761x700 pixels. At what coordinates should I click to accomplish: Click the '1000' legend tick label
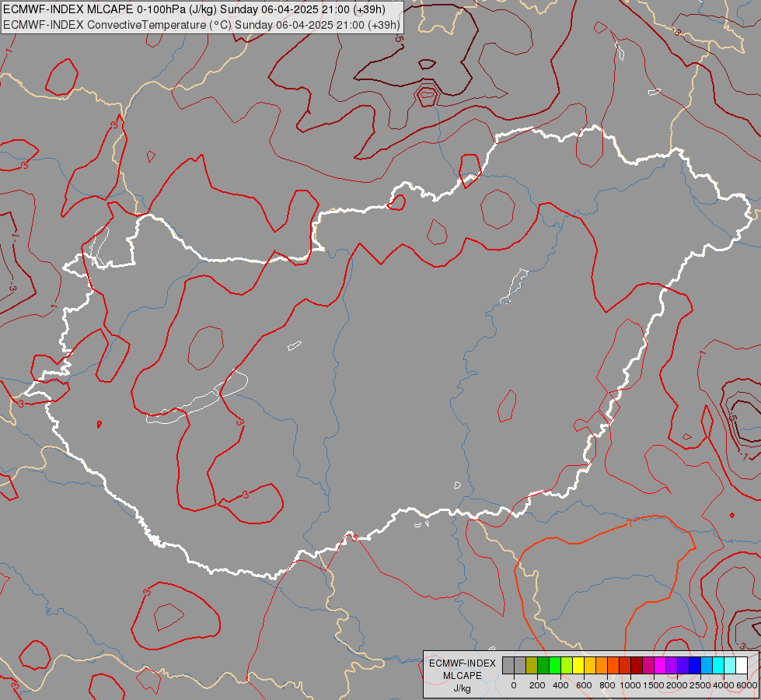630,685
